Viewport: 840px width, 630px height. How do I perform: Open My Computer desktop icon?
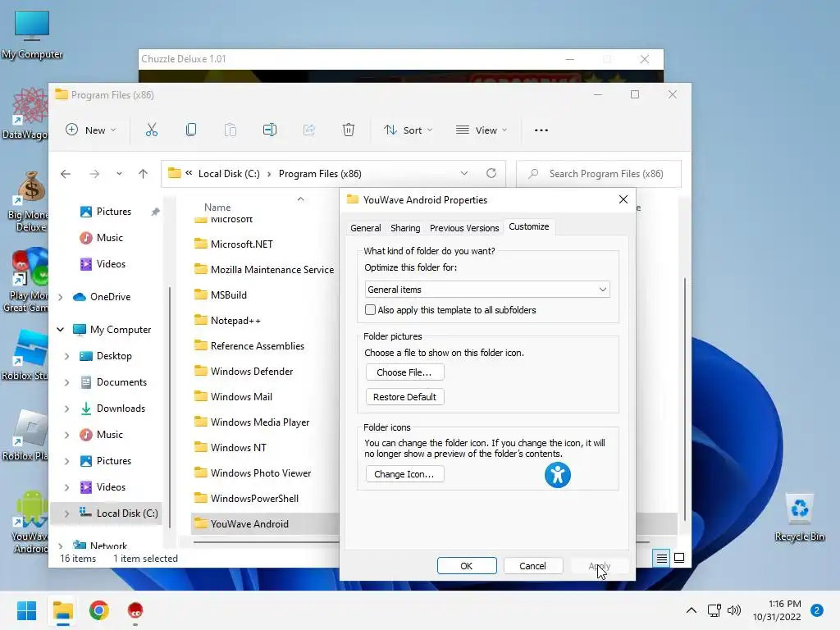point(32,34)
